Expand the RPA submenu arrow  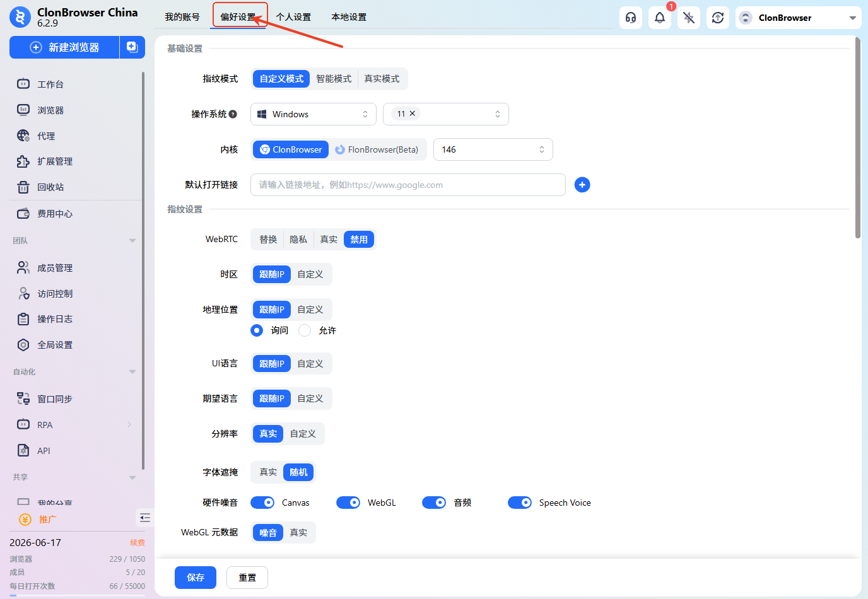[129, 424]
